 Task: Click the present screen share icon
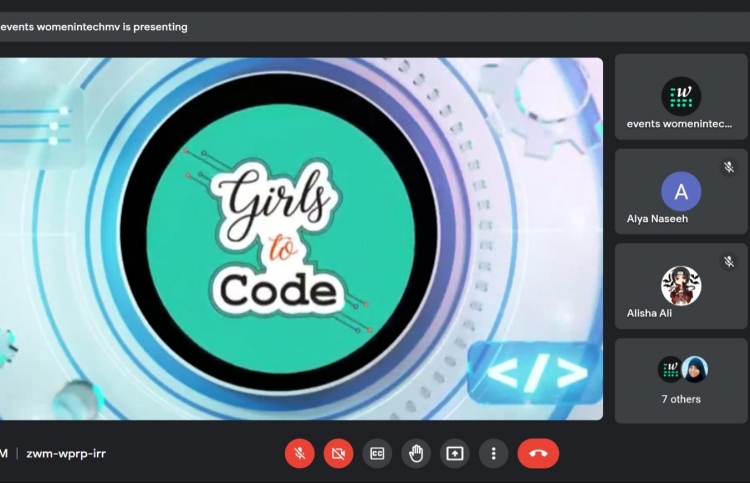click(455, 453)
